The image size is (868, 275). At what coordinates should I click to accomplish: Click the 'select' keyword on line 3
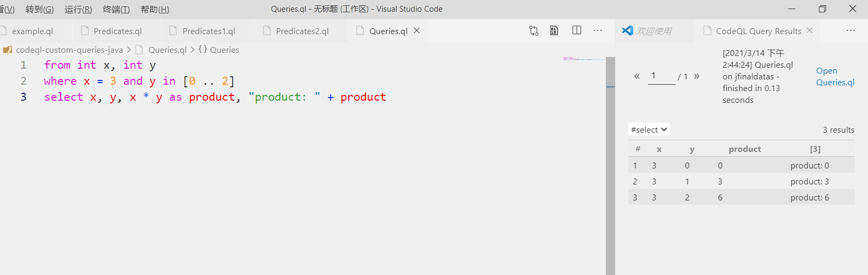pos(63,97)
